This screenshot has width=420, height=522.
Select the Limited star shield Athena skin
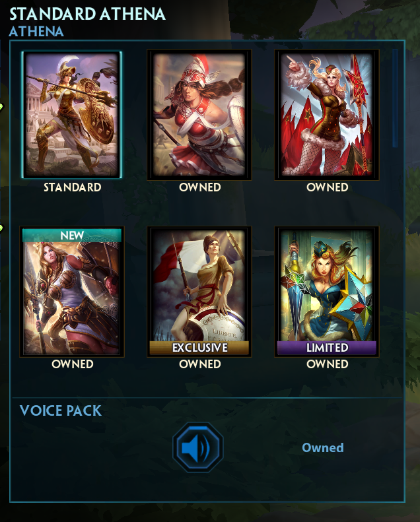pyautogui.click(x=327, y=292)
